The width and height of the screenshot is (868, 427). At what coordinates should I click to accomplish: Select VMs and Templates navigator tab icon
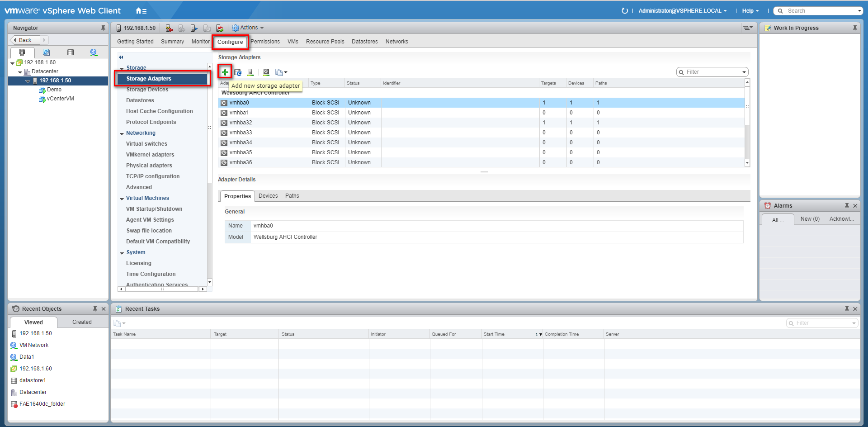point(46,52)
